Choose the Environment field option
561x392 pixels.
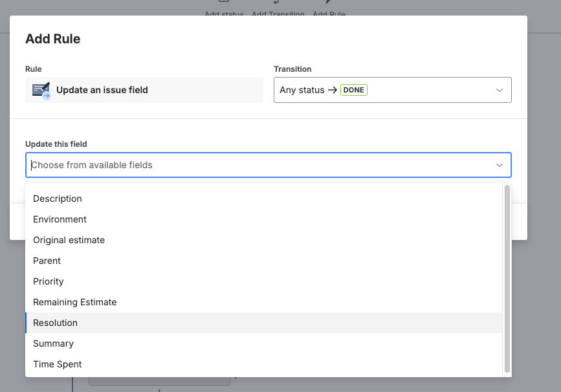60,219
